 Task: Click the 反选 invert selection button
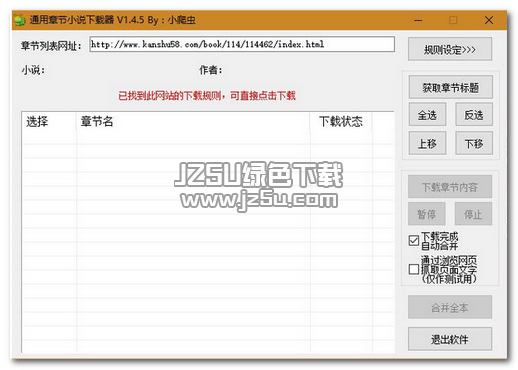(x=474, y=115)
